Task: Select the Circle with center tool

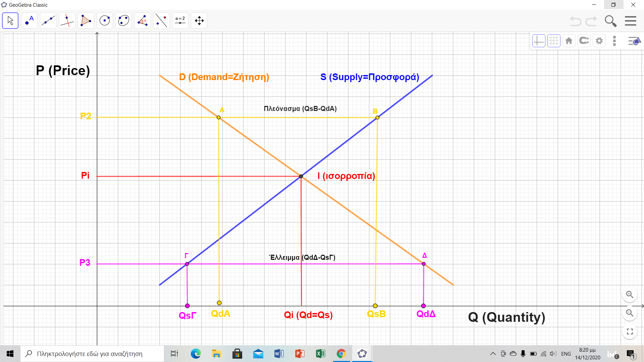Action: (x=105, y=21)
